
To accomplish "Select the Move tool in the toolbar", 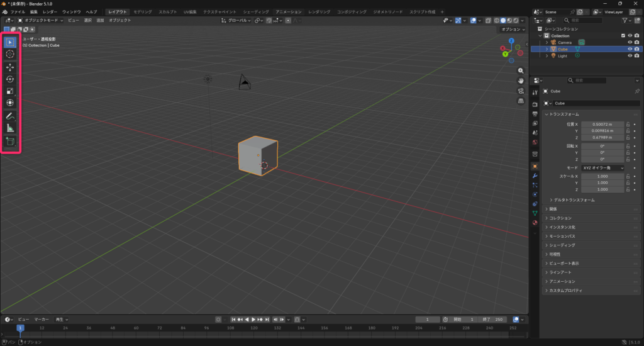I will click(10, 67).
